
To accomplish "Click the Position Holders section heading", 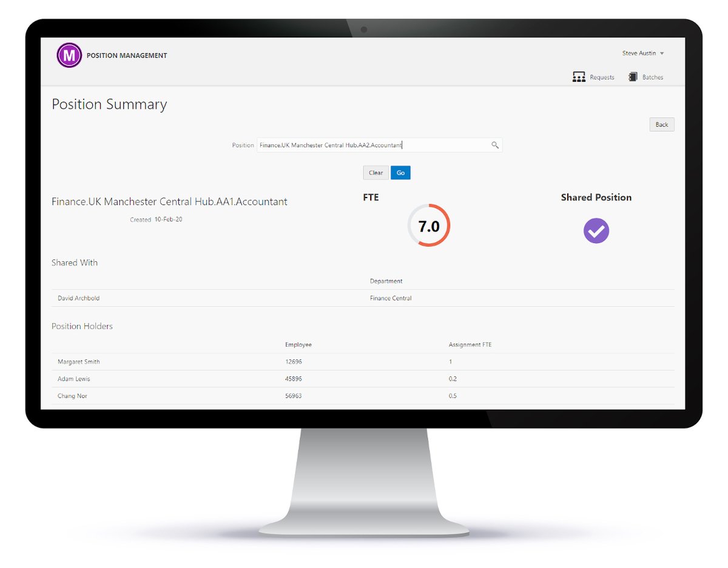I will 82,326.
